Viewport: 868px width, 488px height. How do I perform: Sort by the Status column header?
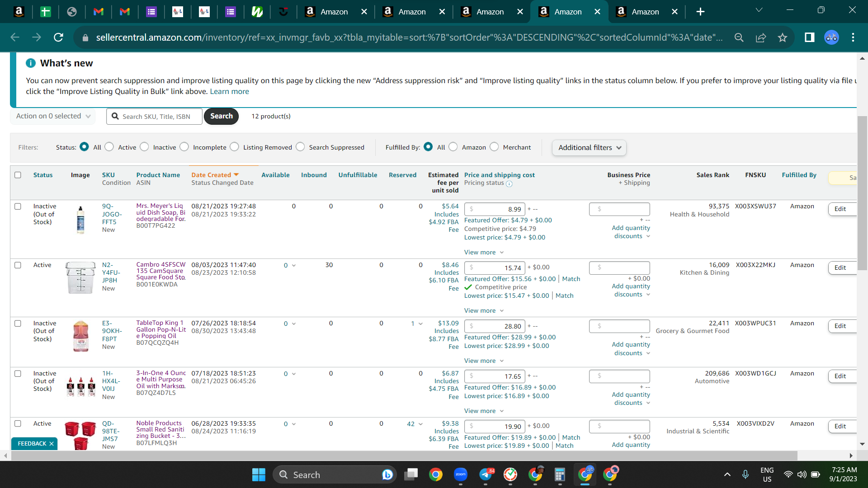click(43, 175)
